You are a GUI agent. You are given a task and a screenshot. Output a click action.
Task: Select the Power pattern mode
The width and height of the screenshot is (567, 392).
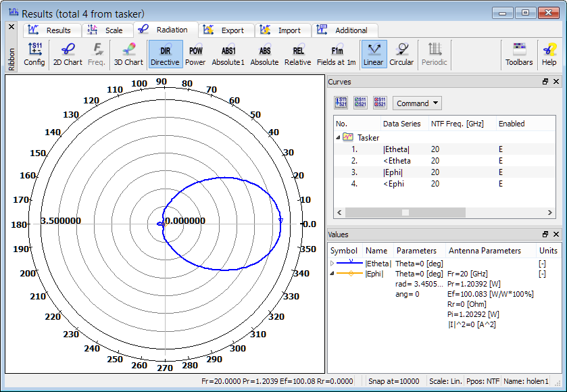point(195,54)
